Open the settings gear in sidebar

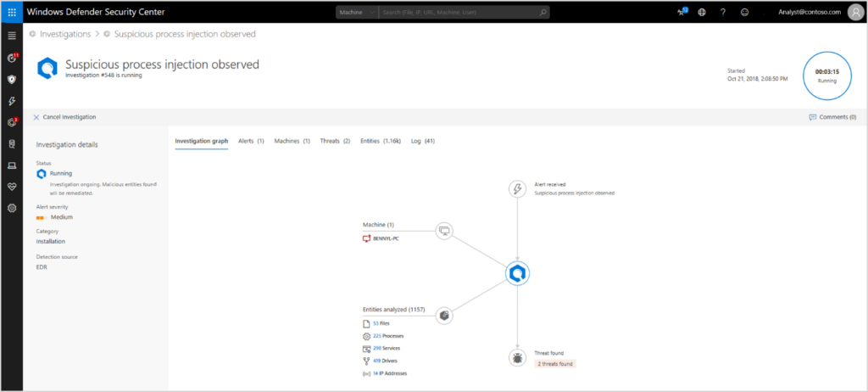pyautogui.click(x=12, y=208)
